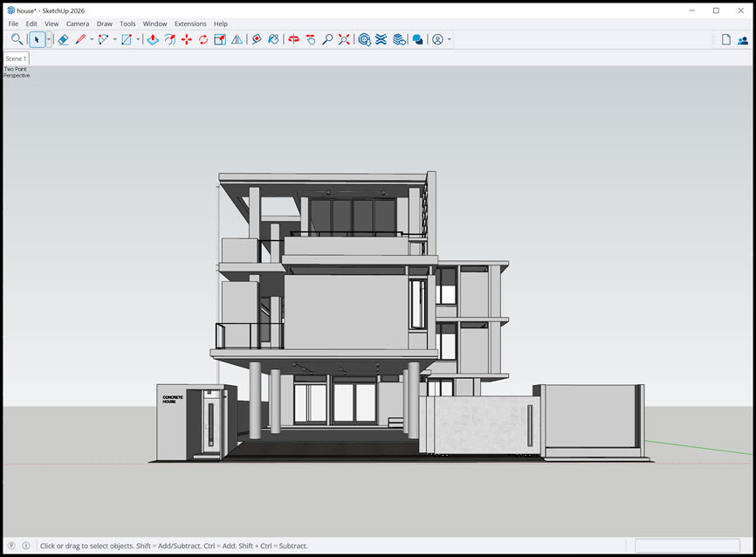Click the Measurements input box

click(687, 546)
